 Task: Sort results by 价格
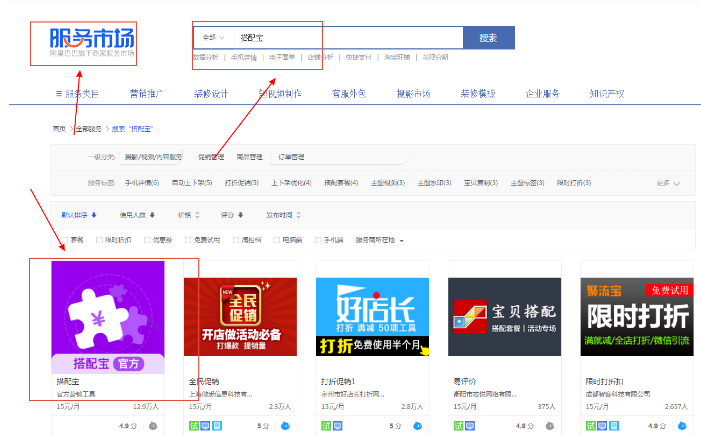[x=188, y=215]
